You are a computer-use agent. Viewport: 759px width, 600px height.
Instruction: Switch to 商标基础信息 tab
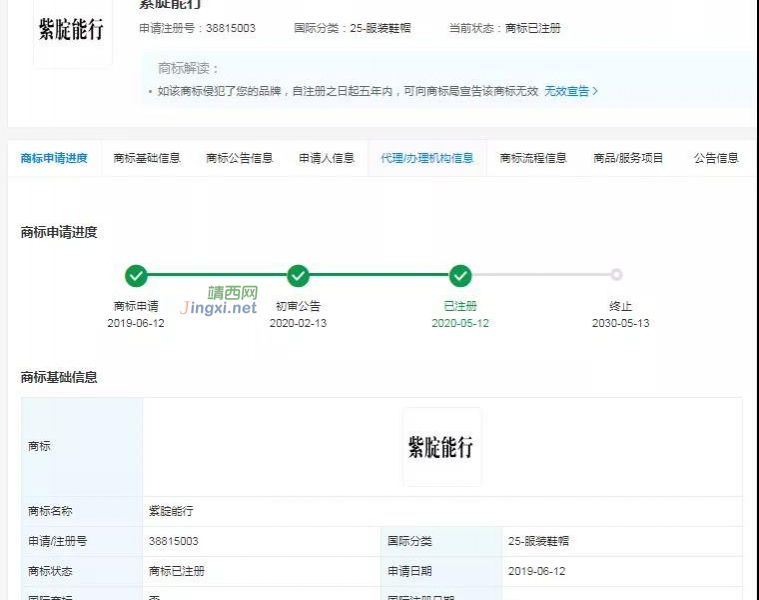coord(147,158)
